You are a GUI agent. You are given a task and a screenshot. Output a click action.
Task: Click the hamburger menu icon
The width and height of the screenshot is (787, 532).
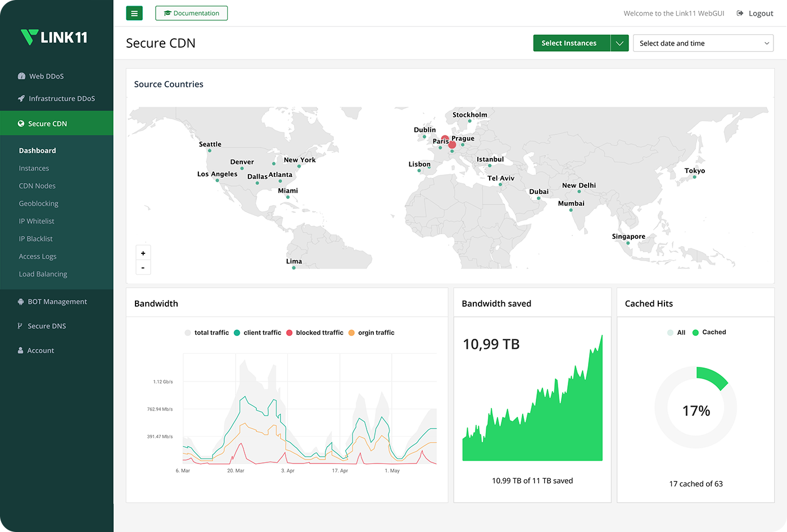pyautogui.click(x=134, y=13)
